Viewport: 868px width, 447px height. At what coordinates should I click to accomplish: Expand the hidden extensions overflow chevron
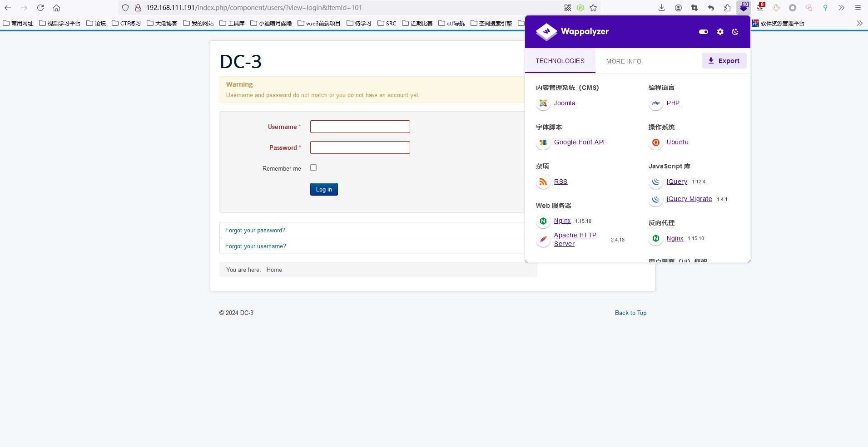[841, 8]
